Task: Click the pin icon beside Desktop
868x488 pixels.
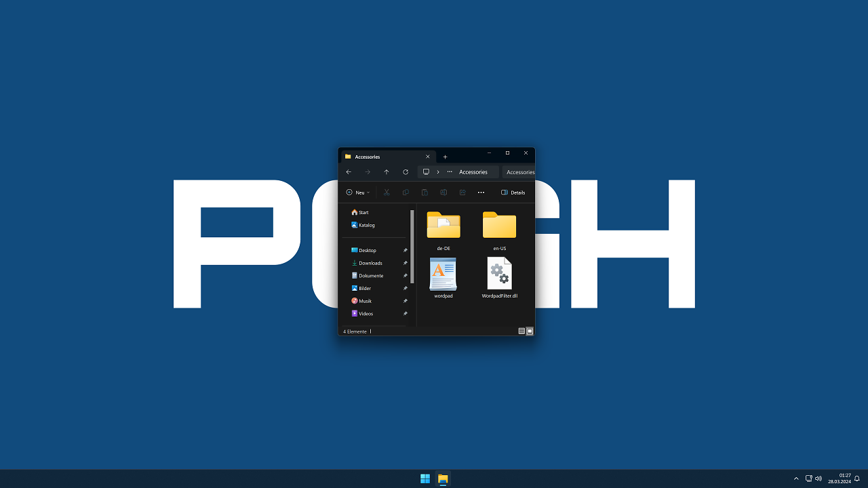Action: coord(406,251)
